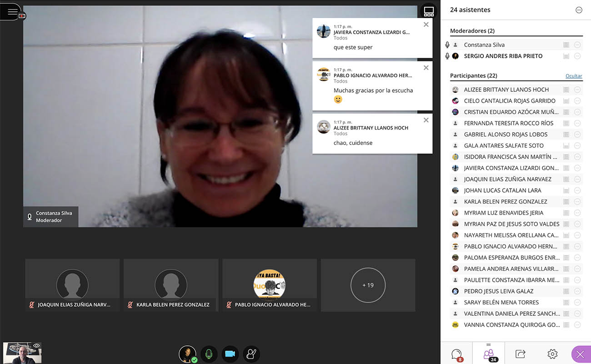591x364 pixels.
Task: Select Karla Belen Perez Gonzalez video tile
Action: coord(171,285)
